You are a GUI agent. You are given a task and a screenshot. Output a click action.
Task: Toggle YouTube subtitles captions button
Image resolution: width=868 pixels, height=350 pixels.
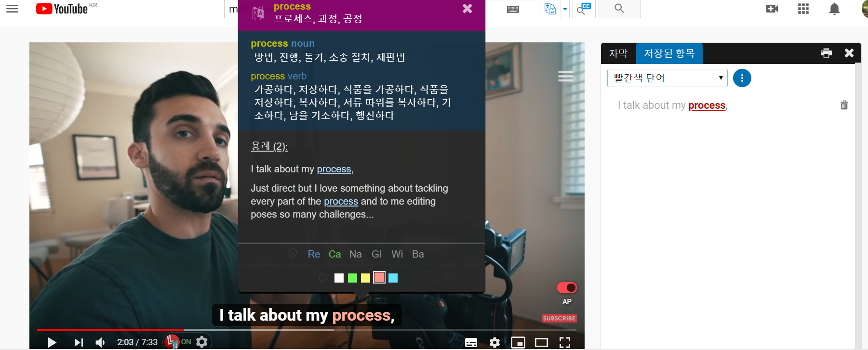coord(471,342)
